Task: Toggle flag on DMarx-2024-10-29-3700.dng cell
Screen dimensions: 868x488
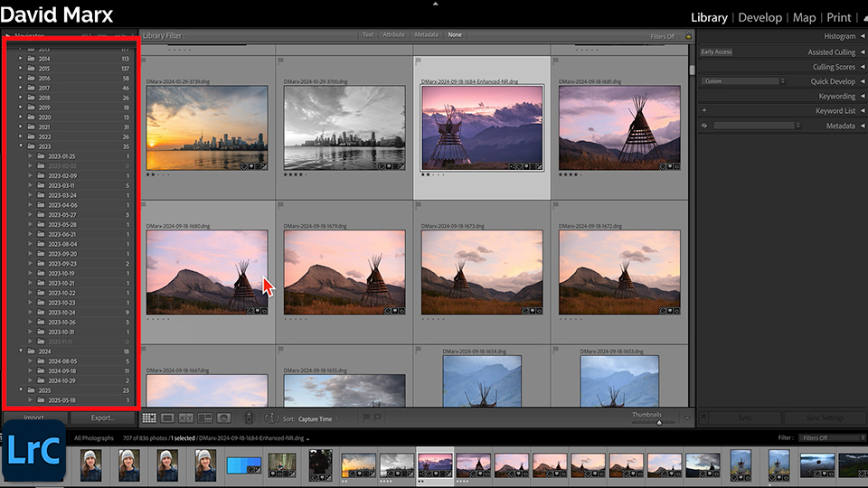Action: click(280, 61)
